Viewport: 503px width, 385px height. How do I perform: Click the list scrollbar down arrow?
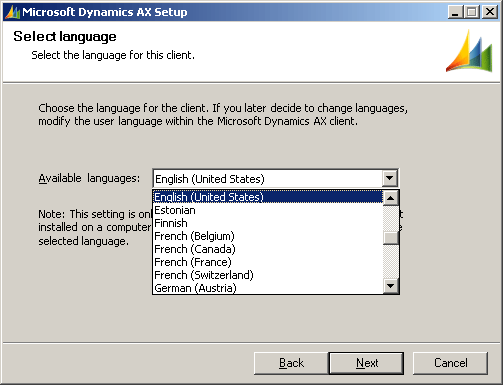click(x=391, y=286)
